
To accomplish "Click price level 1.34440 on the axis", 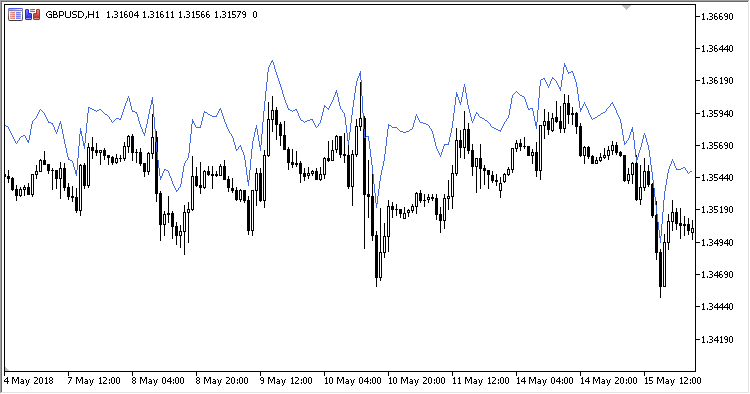I will coord(717,306).
